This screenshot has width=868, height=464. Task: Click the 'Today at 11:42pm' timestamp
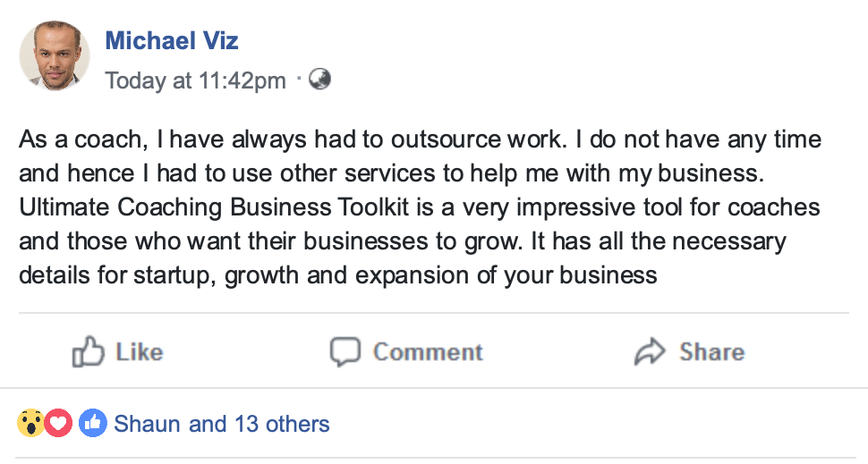[195, 80]
